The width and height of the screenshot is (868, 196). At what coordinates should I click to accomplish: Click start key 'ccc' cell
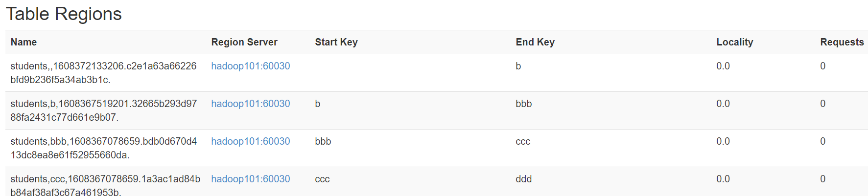pos(322,179)
